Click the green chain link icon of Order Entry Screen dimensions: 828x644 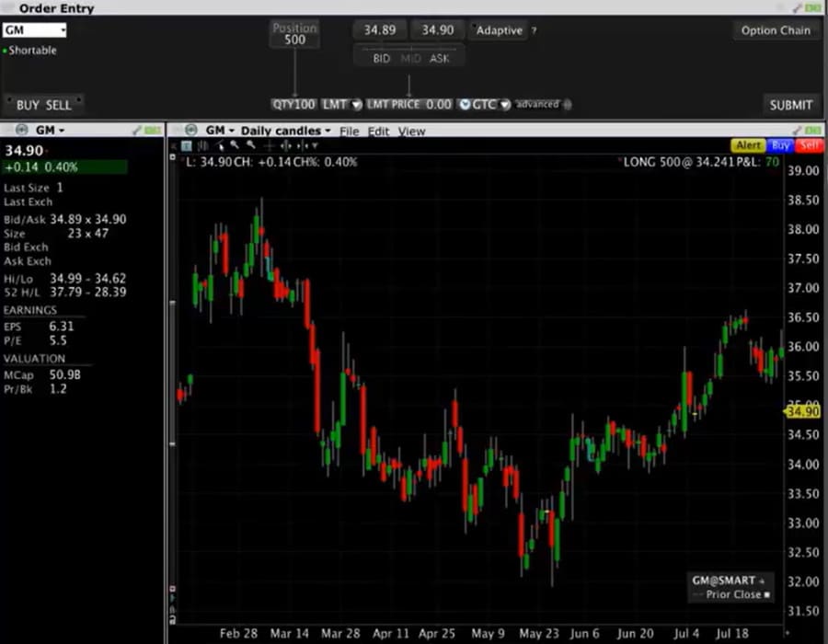click(814, 8)
